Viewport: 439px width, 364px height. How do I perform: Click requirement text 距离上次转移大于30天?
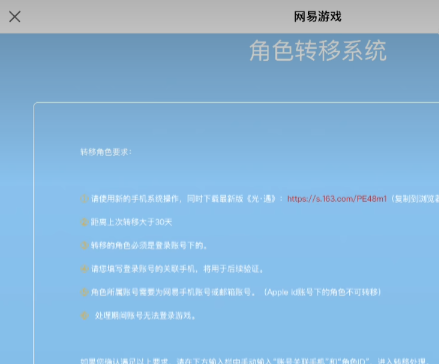point(131,222)
